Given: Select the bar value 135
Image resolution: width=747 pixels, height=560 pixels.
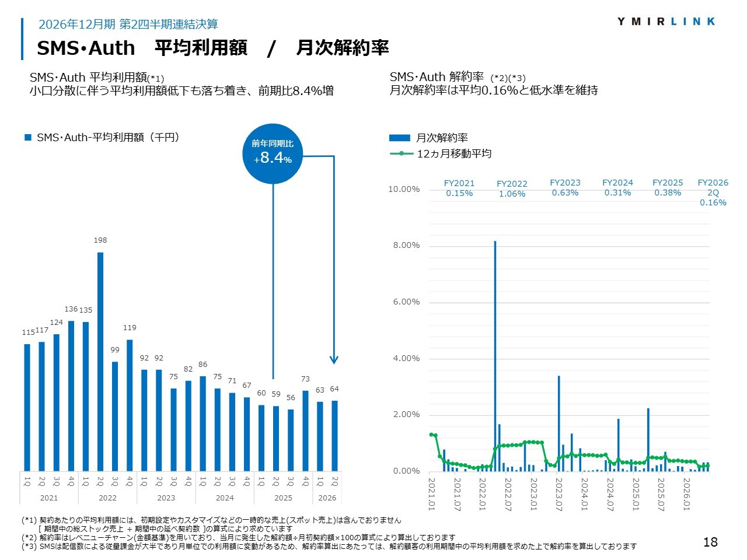Looking at the screenshot, I should (86, 310).
